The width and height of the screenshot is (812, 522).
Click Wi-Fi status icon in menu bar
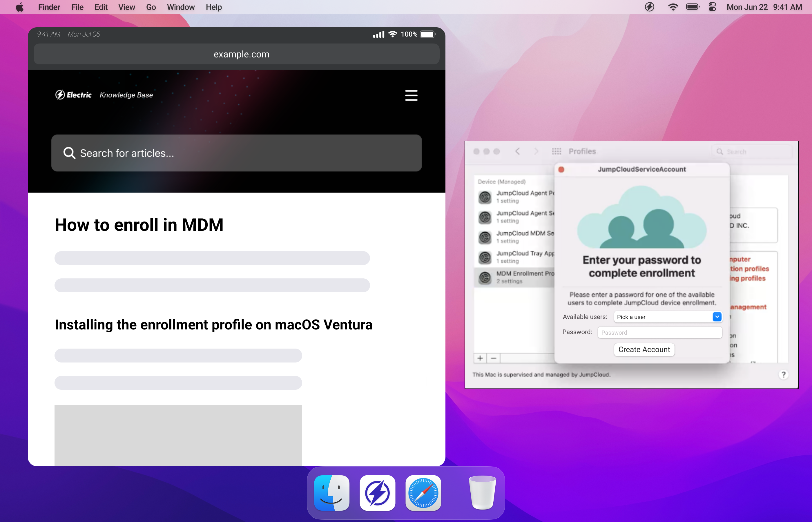(673, 7)
